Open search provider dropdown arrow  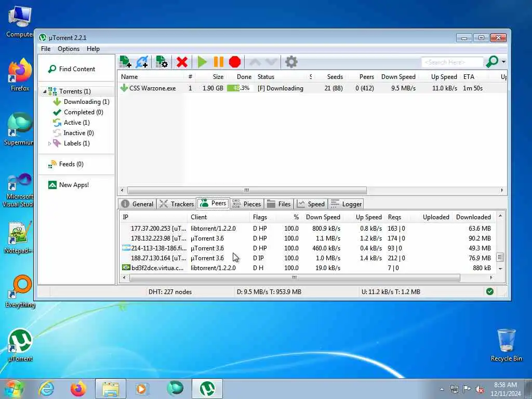tap(503, 62)
